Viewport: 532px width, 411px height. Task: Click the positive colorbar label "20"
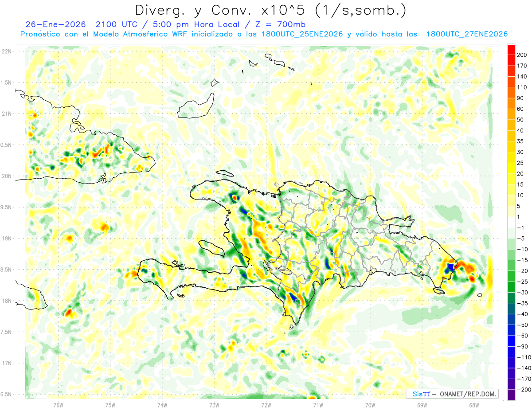coord(521,174)
